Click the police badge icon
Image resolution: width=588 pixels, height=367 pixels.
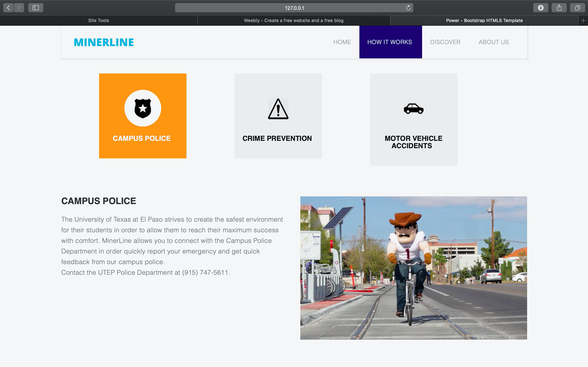143,108
